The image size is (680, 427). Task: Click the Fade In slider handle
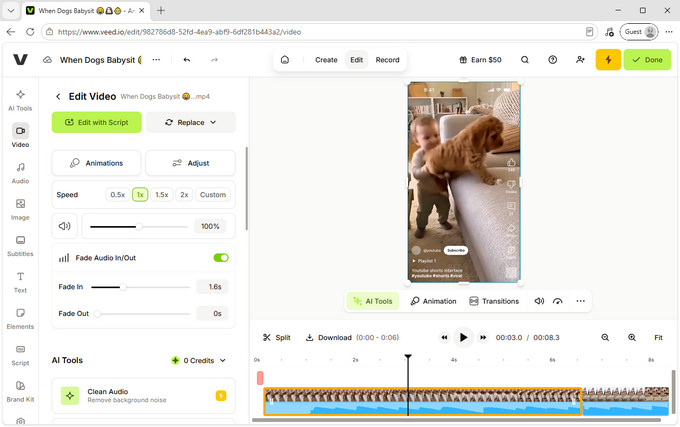click(x=123, y=287)
